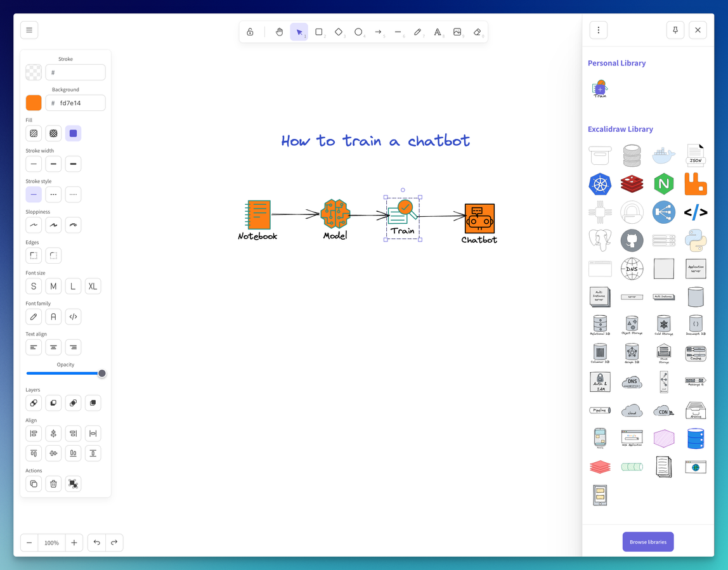Open the stroke color picker swatch
Screen dimensions: 728x570
34,72
